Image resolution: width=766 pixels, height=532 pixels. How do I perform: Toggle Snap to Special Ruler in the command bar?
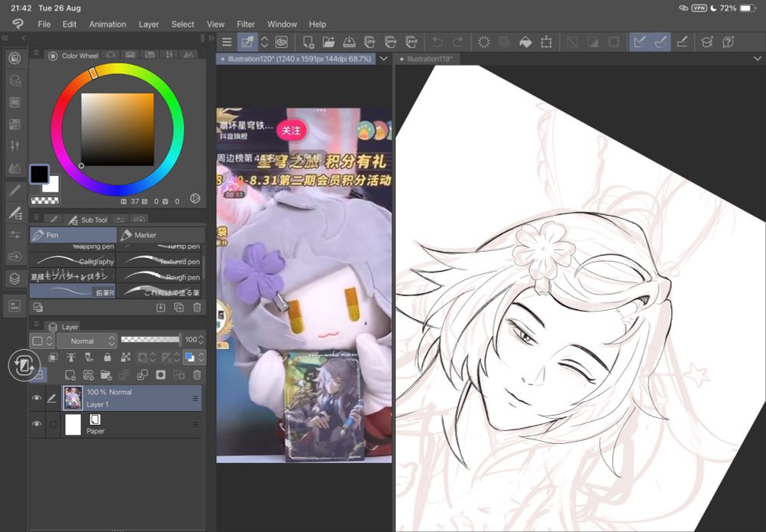point(660,42)
